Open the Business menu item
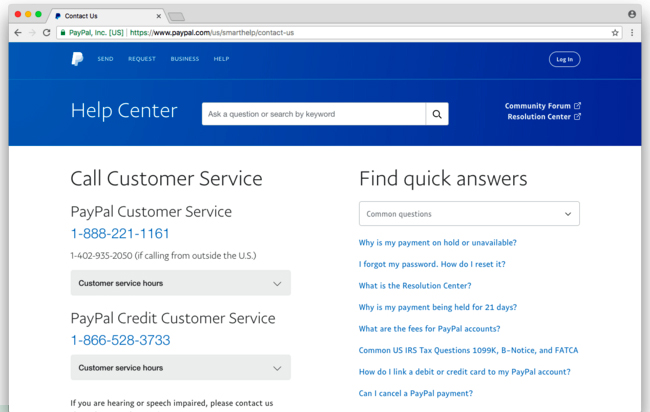This screenshot has width=650, height=412. point(185,59)
